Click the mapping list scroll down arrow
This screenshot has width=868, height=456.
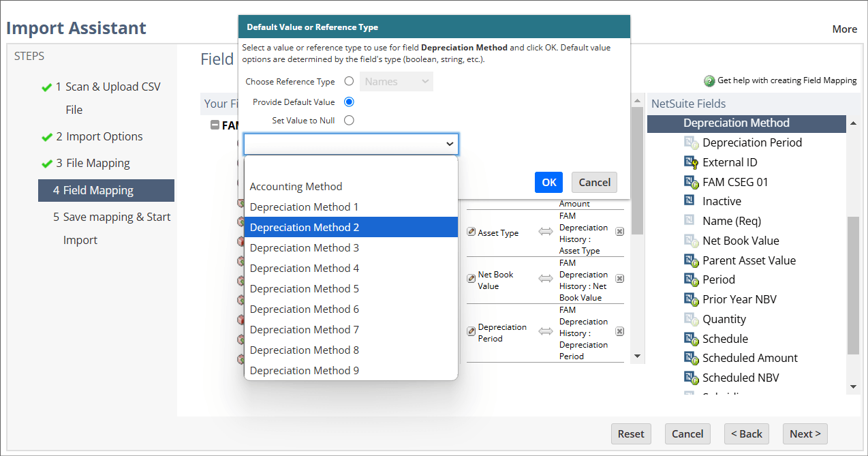pyautogui.click(x=637, y=356)
